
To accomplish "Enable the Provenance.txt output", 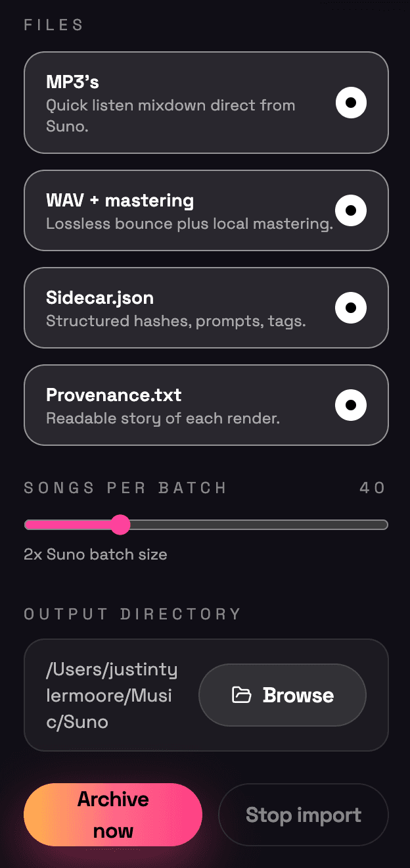I will [x=351, y=405].
